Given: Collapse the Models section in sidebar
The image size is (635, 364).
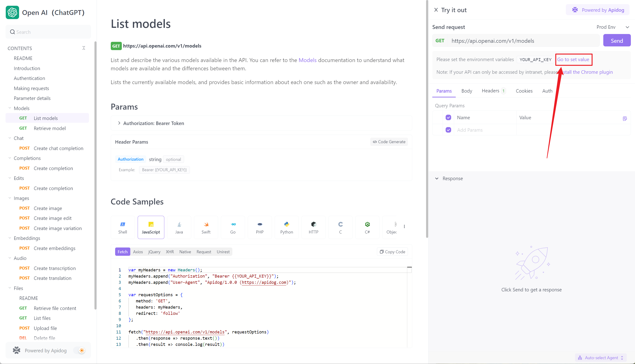Looking at the screenshot, I should [9, 108].
